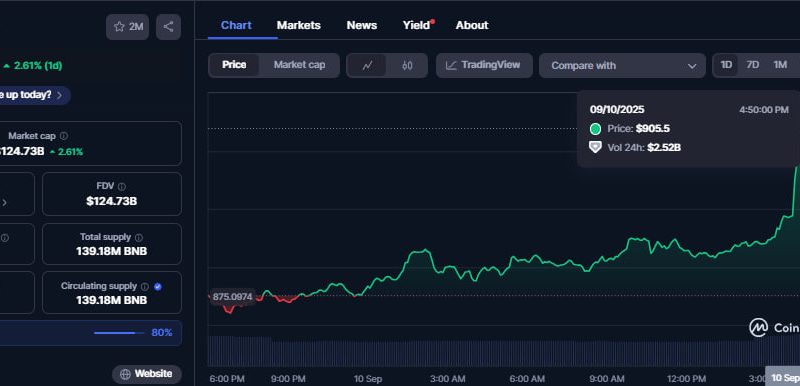Click the FDV info icon
800x386 pixels.
(121, 187)
